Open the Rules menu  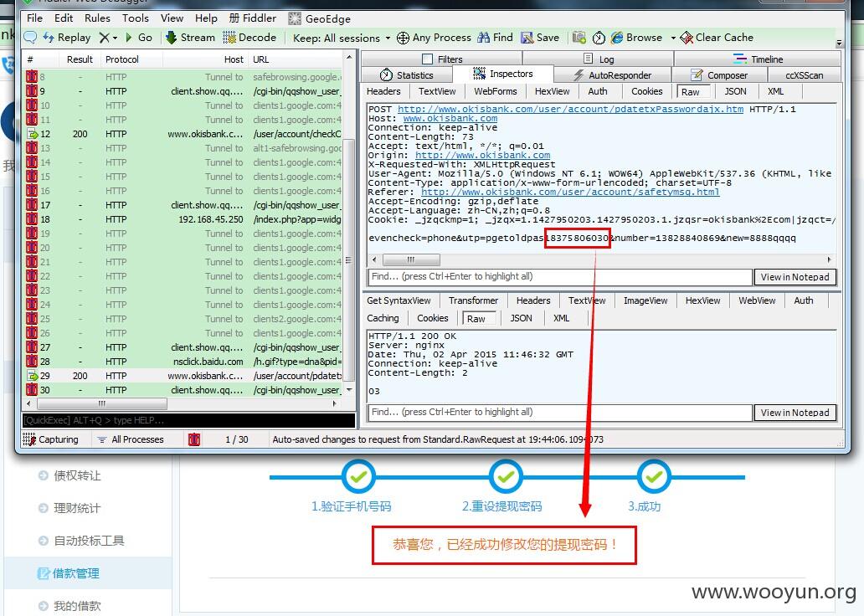(97, 18)
